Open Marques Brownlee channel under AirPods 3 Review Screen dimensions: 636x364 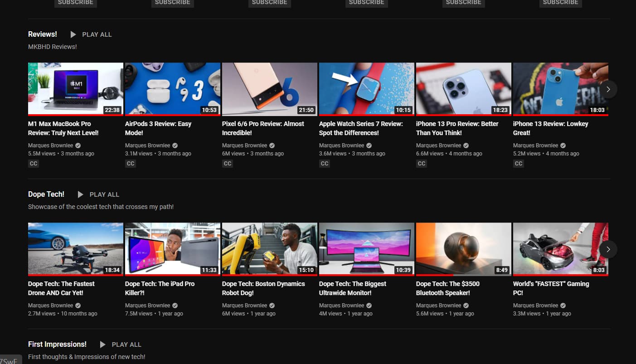click(147, 146)
